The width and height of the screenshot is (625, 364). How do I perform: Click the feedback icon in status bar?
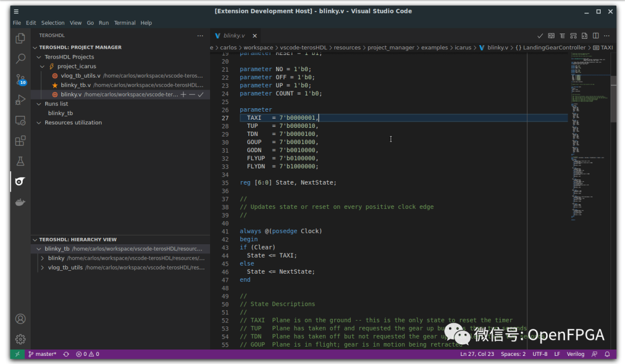595,354
